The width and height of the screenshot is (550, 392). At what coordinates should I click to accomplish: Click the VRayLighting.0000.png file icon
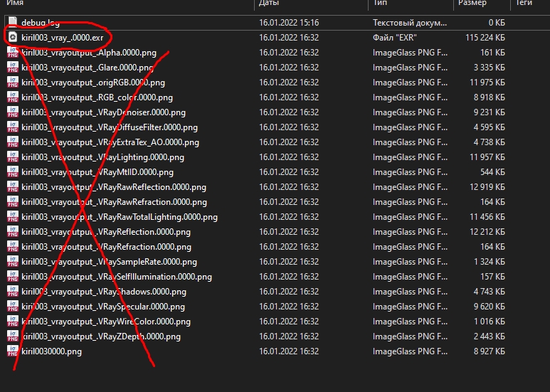12,157
